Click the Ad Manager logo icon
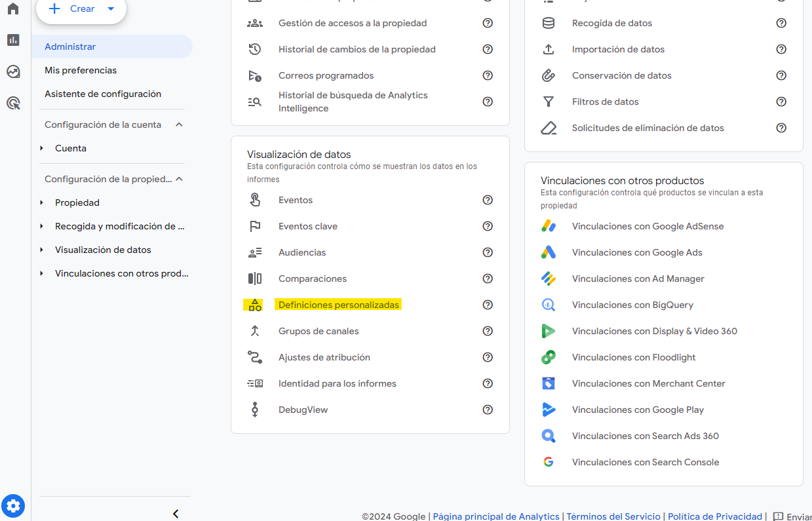812x521 pixels. (x=549, y=279)
